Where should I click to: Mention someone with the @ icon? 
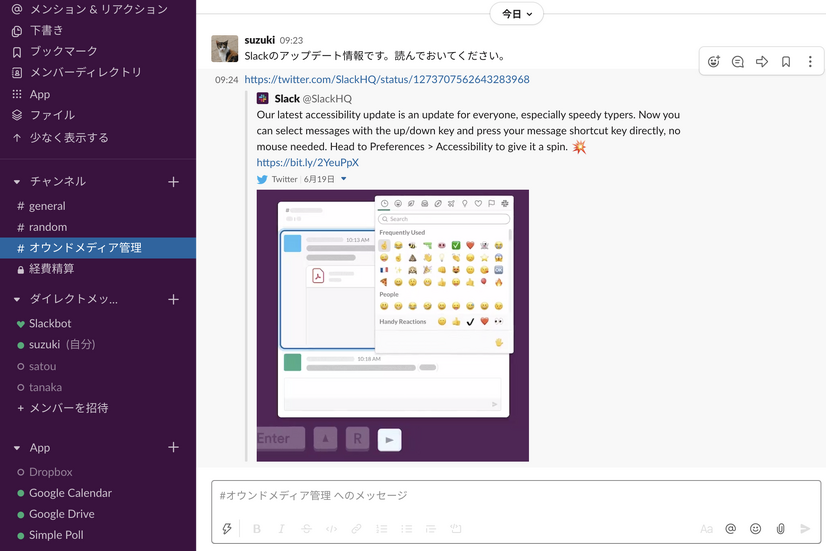coord(731,528)
